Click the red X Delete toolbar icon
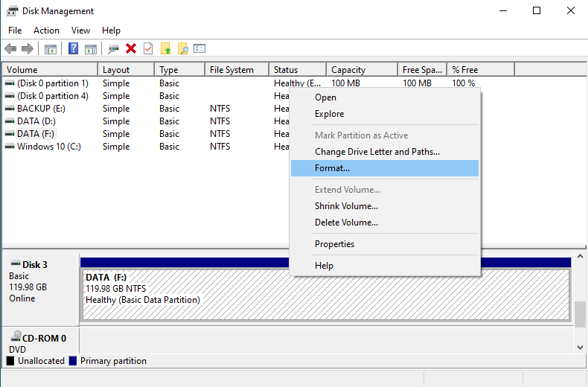The width and height of the screenshot is (588, 387). (x=131, y=48)
